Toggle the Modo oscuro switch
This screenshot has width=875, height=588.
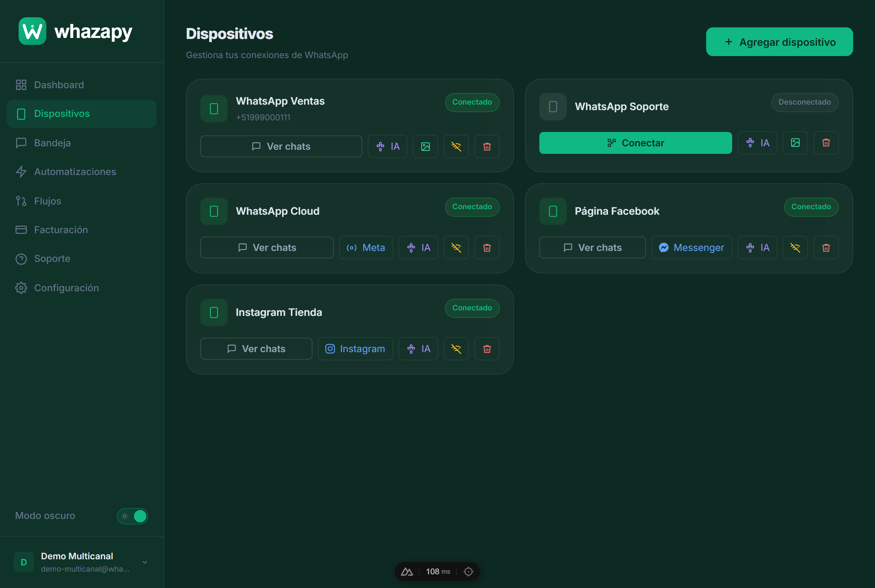pyautogui.click(x=132, y=516)
